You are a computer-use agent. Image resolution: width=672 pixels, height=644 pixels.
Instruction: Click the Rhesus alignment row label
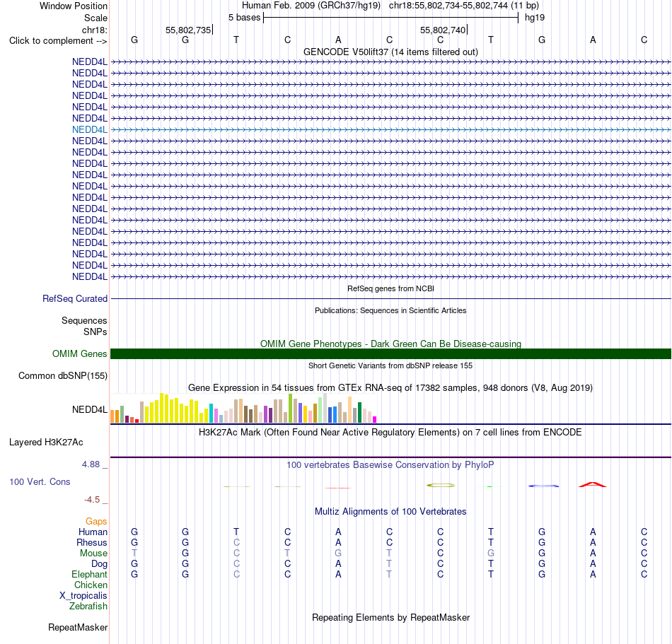click(92, 542)
